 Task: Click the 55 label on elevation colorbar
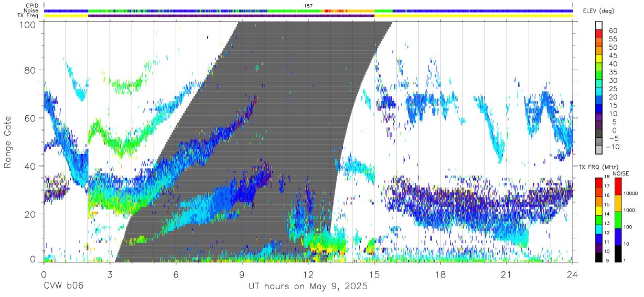point(613,39)
